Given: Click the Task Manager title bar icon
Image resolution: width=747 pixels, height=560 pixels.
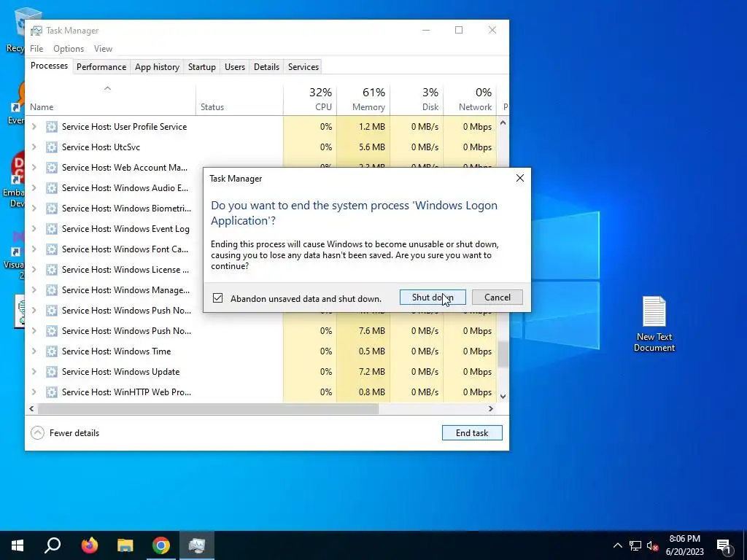Looking at the screenshot, I should tap(36, 31).
